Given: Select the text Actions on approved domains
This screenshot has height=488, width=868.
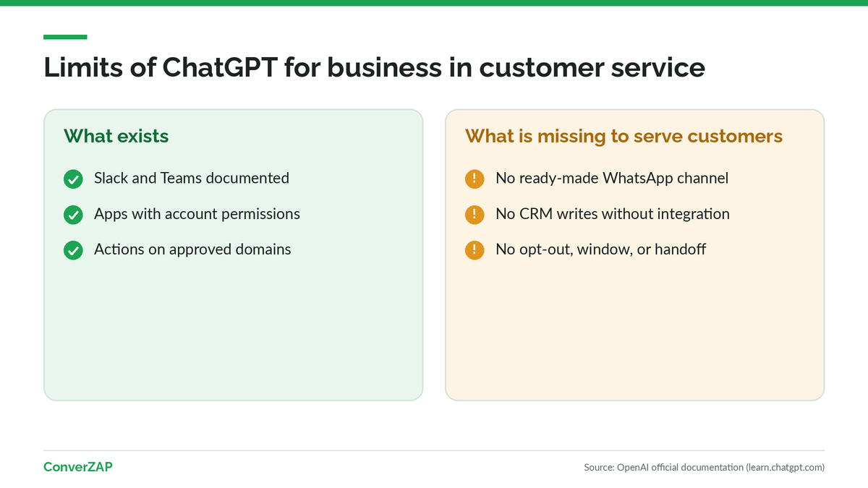Looking at the screenshot, I should pos(192,249).
